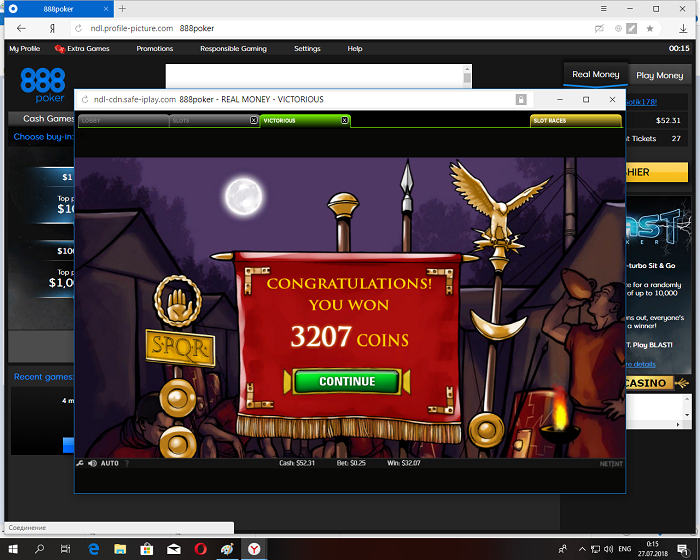Click the green CONTINUE button
The height and width of the screenshot is (560, 700).
click(347, 381)
